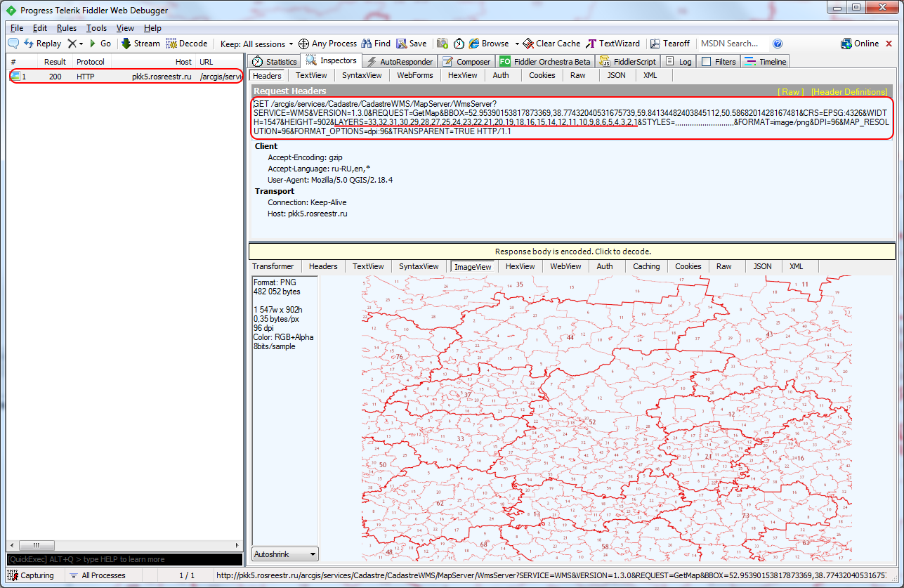Viewport: 904px width, 588px height.
Task: Open request WebForms inspector tab
Action: click(415, 75)
